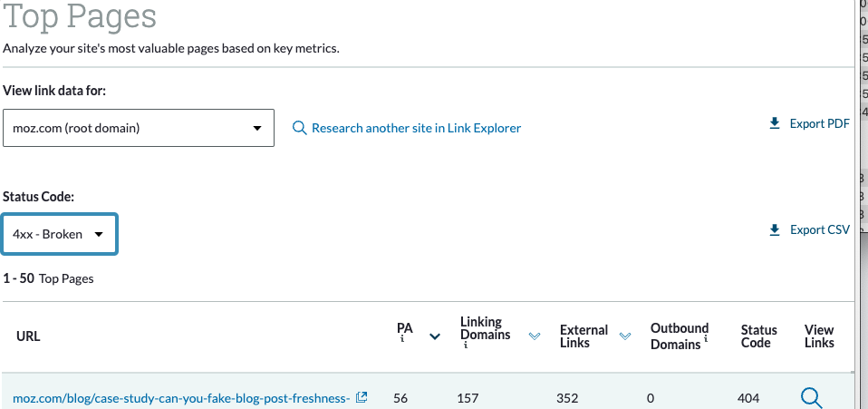Sort by PA using the dark chevron
868x409 pixels.
tap(435, 336)
